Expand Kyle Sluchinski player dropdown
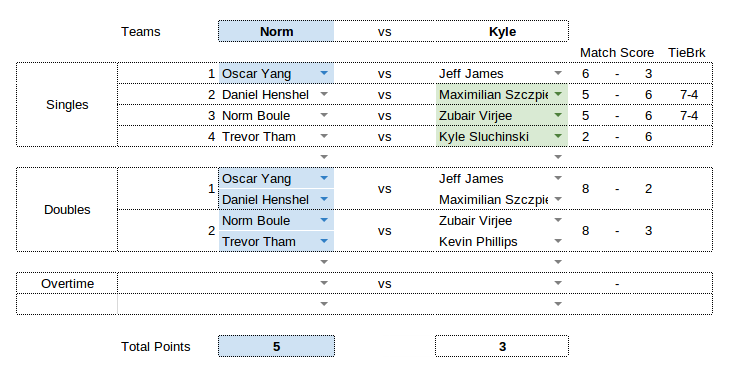Viewport: 731px width, 382px height. 558,136
